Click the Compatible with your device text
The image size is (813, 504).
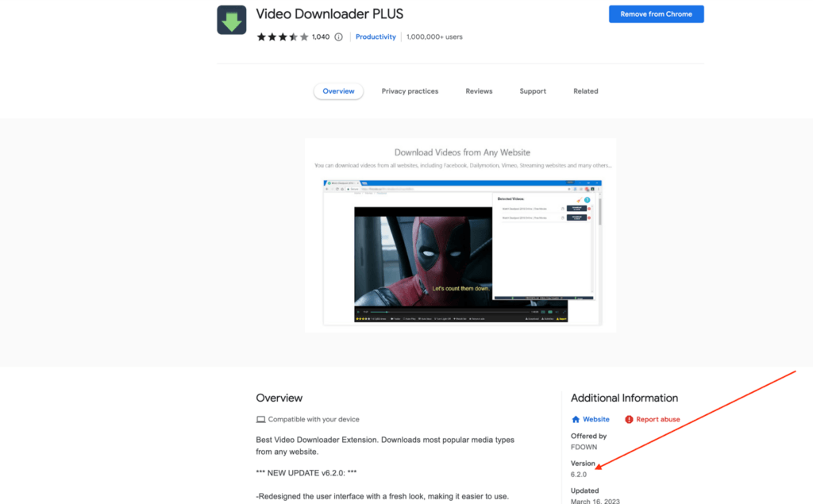tap(313, 419)
